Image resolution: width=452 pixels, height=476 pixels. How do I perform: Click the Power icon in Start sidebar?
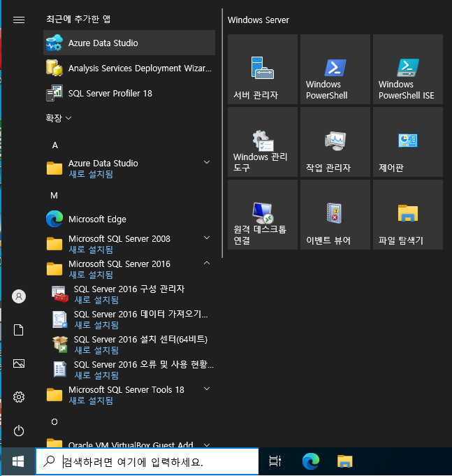coord(19,431)
